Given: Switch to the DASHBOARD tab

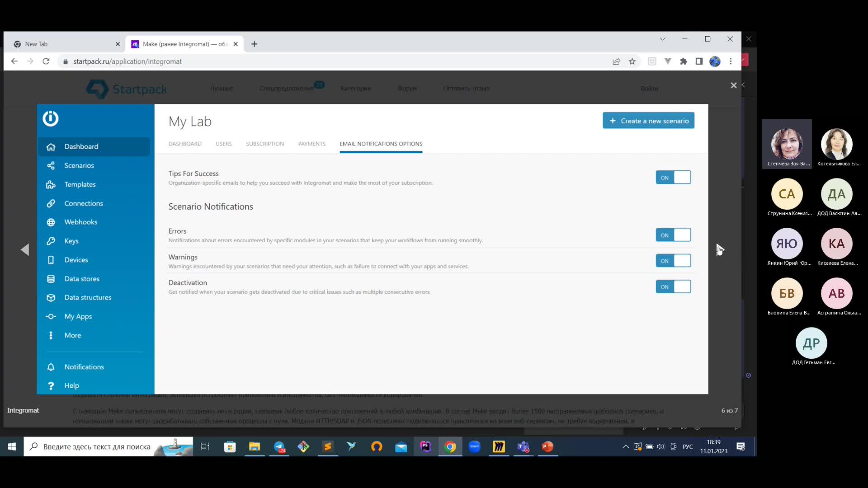Looking at the screenshot, I should [x=185, y=144].
